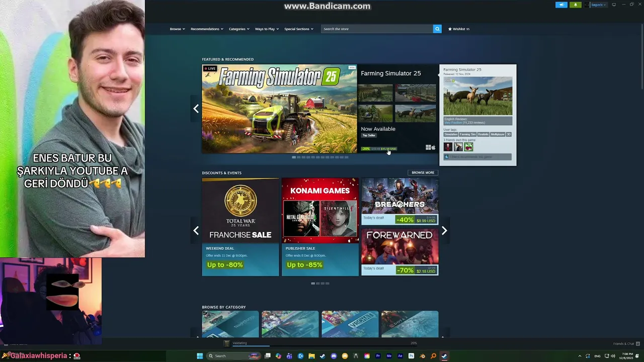Click the Discounts & Events heading

[221, 173]
